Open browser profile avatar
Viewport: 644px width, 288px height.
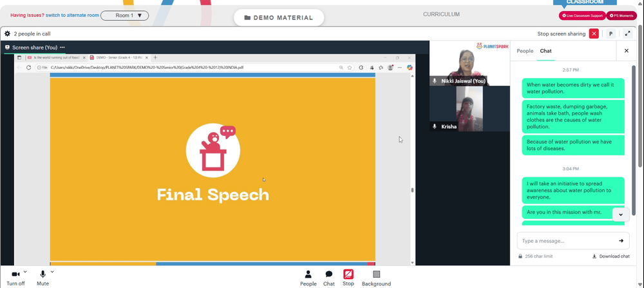pyautogui.click(x=390, y=68)
